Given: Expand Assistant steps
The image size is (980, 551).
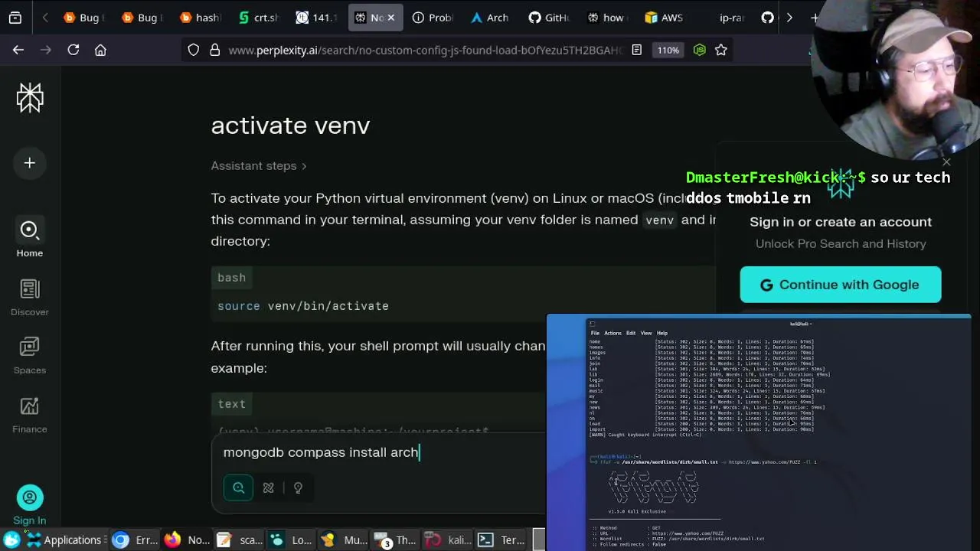Looking at the screenshot, I should [259, 165].
